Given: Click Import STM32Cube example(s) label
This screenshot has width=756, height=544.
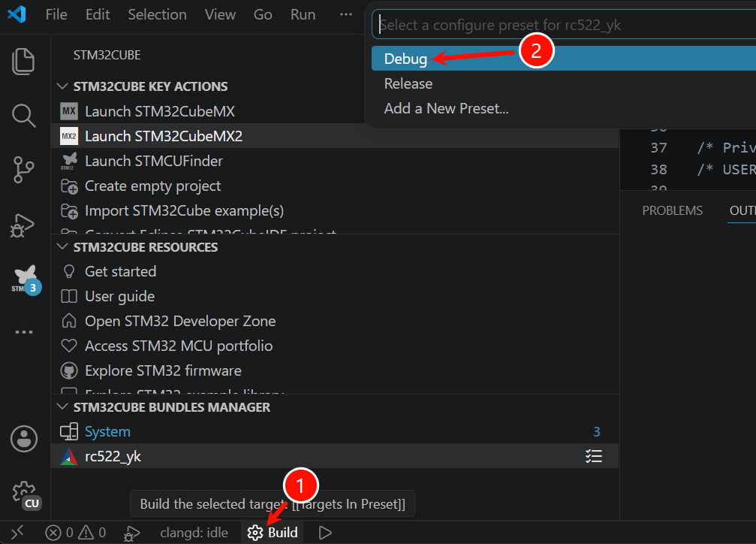Looking at the screenshot, I should tap(184, 211).
